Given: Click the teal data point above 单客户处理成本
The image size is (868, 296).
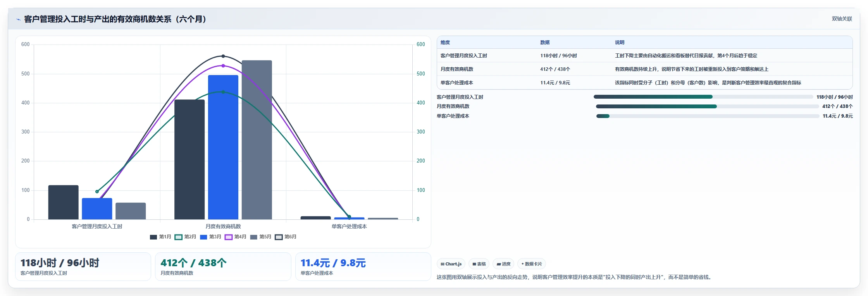Looking at the screenshot, I should [349, 217].
